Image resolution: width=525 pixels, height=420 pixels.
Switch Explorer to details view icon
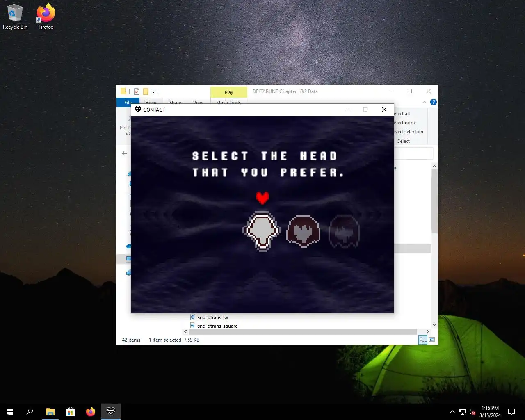tap(423, 340)
